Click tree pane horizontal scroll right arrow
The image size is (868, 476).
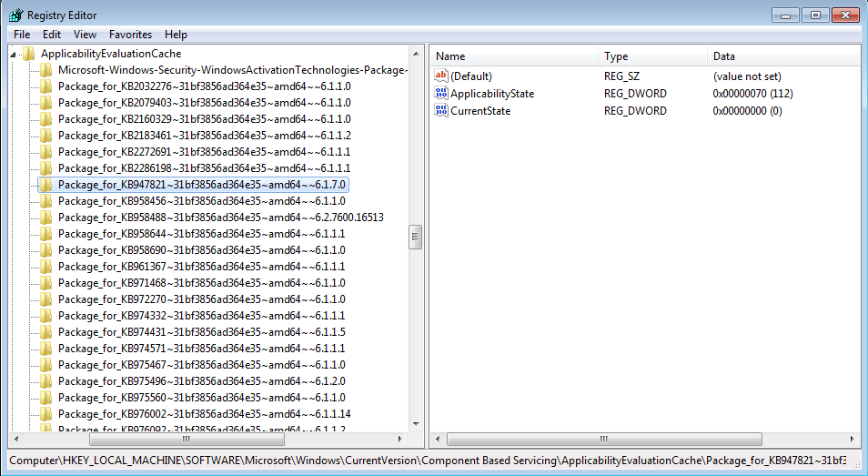click(x=399, y=439)
